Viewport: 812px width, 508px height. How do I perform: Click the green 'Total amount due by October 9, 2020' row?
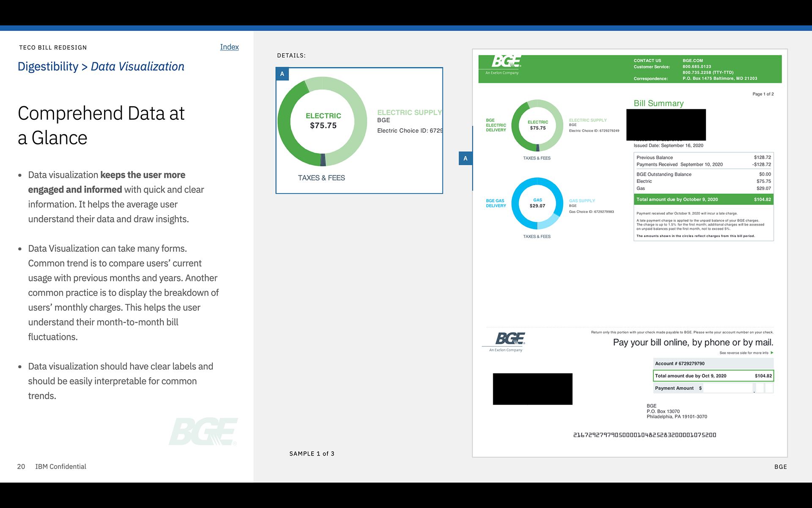704,199
